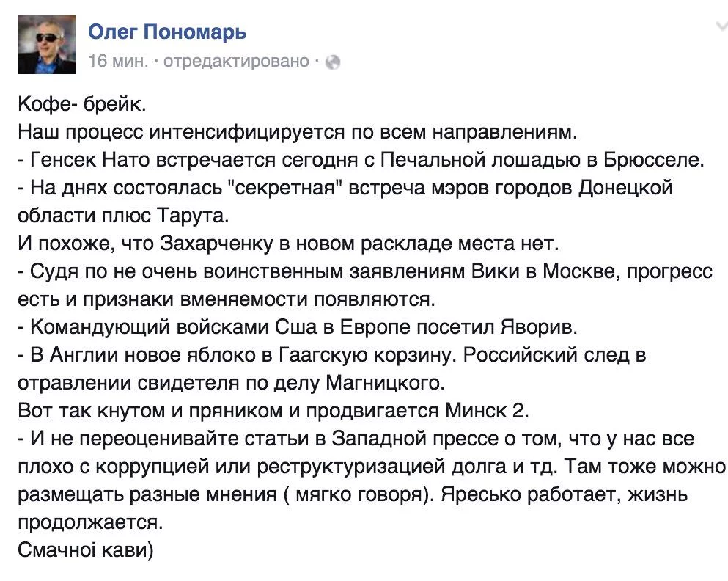Image resolution: width=728 pixels, height=581 pixels.
Task: Open the post's 16 мин. timestamp
Action: [117, 62]
